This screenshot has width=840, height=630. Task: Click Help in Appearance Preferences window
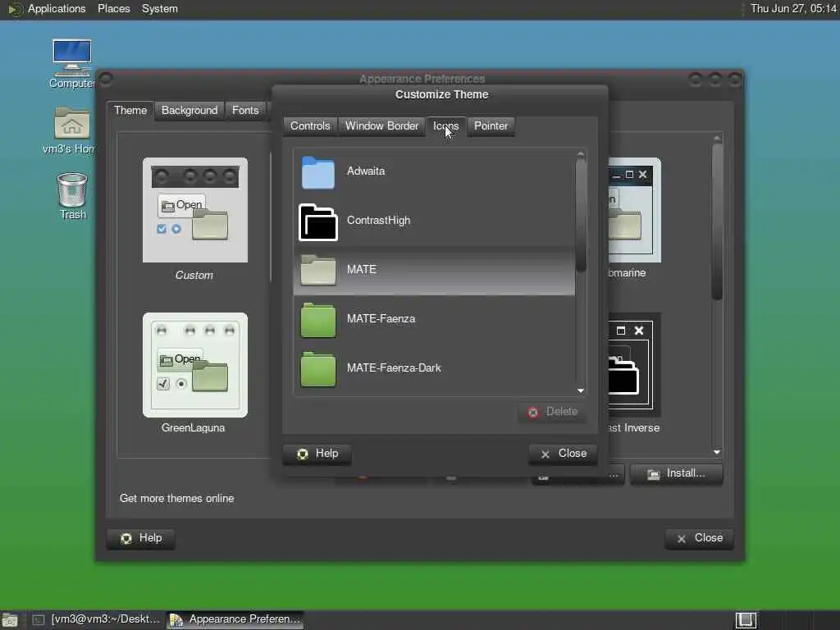(x=141, y=538)
